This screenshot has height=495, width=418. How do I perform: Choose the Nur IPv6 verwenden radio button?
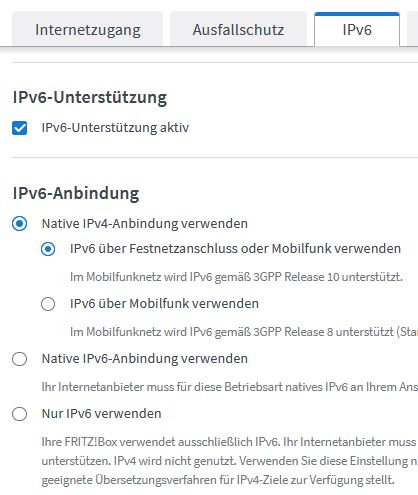pyautogui.click(x=19, y=414)
